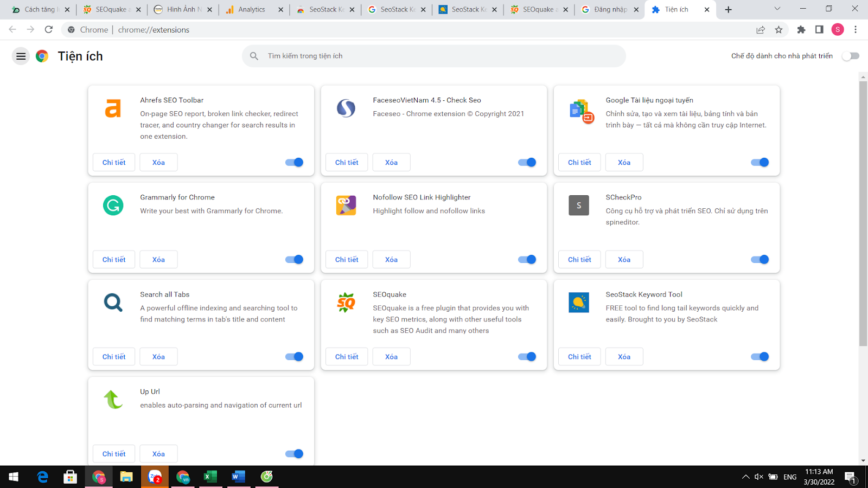Screen dimensions: 868x488
Task: Turn off SeoStack Keyword Tool toggle
Action: (x=759, y=356)
